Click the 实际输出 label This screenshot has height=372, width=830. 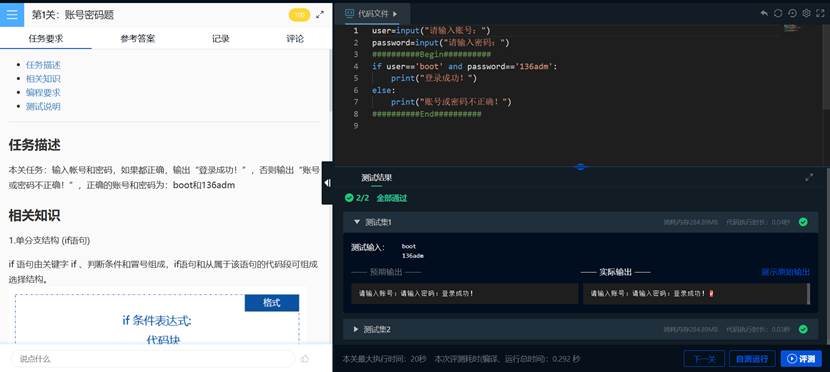[615, 272]
